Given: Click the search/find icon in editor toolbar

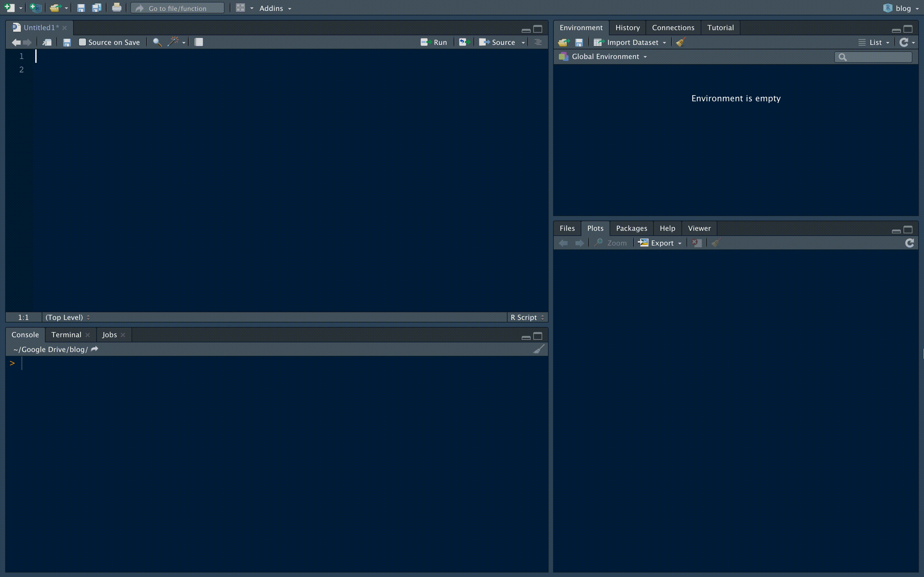Looking at the screenshot, I should (x=156, y=42).
